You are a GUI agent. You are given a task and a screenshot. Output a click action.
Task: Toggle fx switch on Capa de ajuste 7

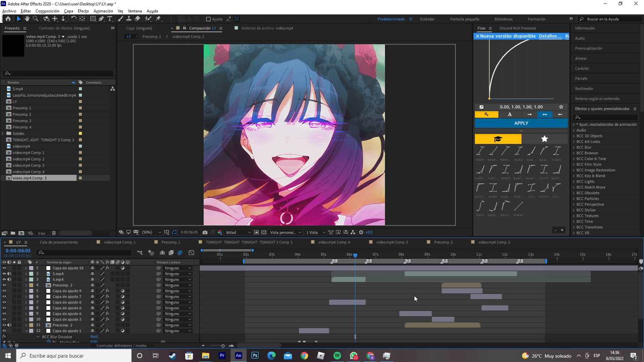click(x=107, y=296)
